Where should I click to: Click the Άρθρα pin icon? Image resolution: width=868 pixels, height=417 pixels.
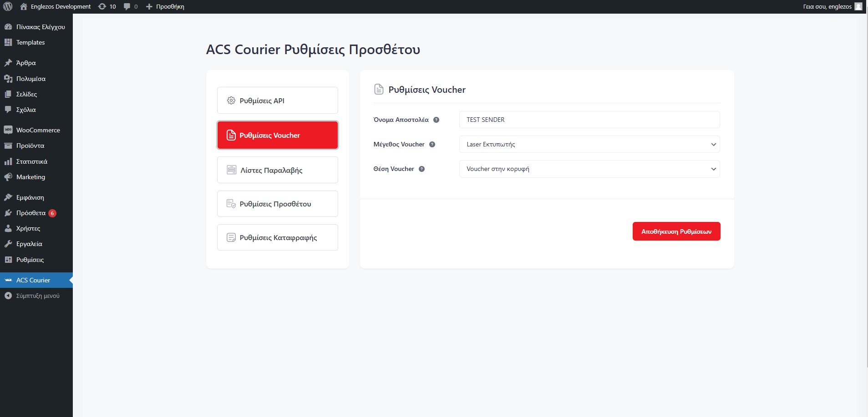click(8, 63)
